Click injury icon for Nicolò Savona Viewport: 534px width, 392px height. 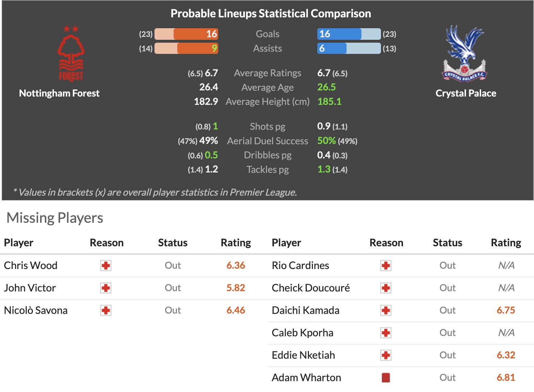(x=106, y=311)
